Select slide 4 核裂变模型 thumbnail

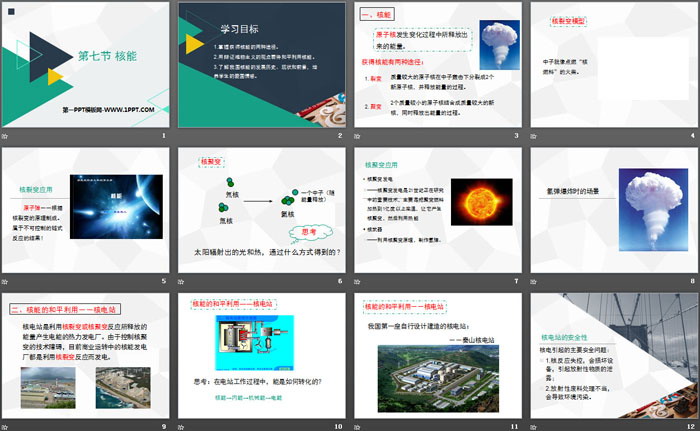click(x=614, y=65)
